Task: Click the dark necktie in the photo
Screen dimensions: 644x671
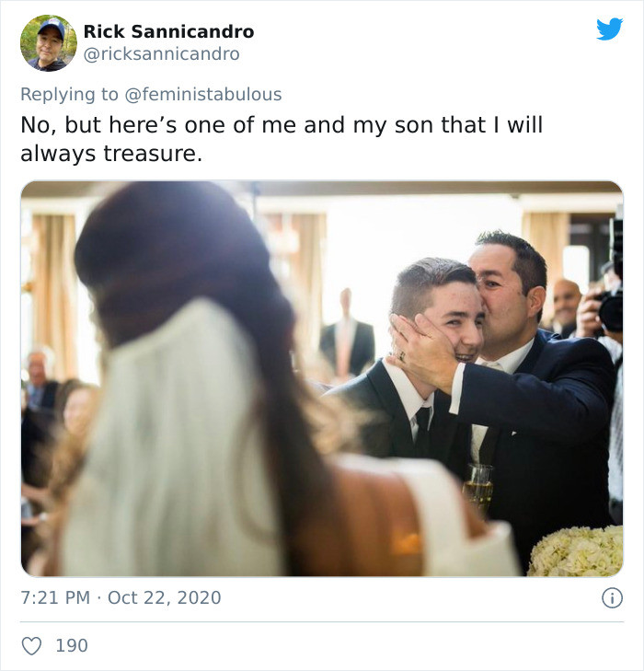Action: coord(420,430)
